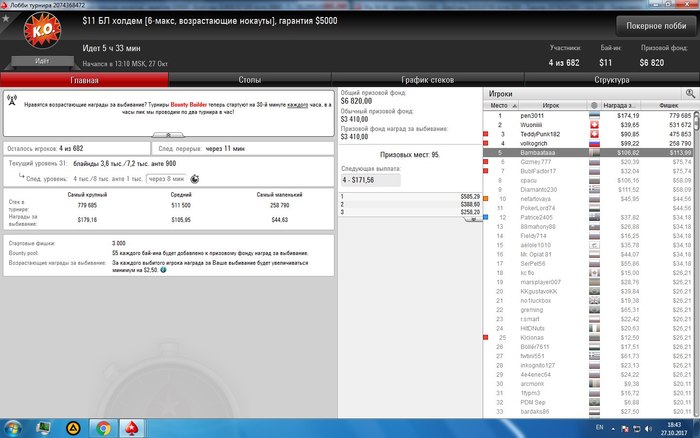The image size is (700, 438).
Task: Click the Покерное лобби button
Action: [x=656, y=26]
